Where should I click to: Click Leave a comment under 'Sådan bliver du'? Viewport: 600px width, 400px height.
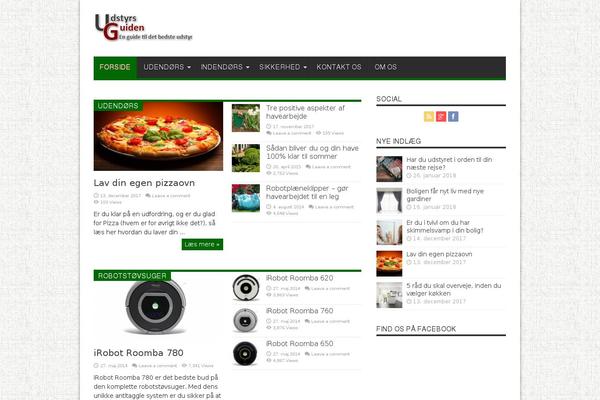[331, 167]
